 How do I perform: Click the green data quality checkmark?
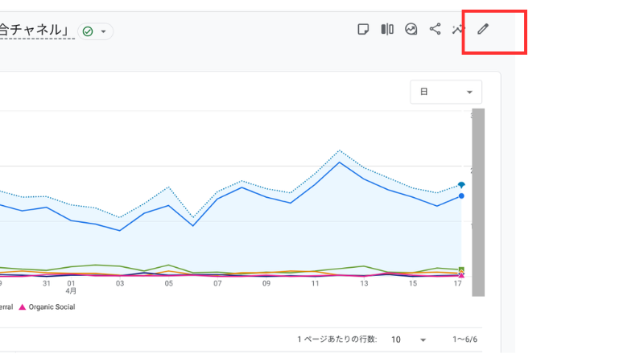88,31
